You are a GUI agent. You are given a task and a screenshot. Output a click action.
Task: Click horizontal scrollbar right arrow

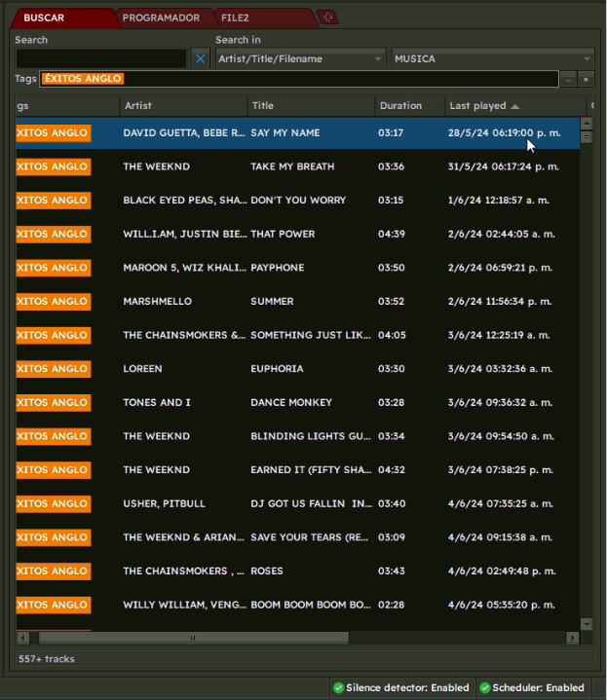[x=573, y=638]
